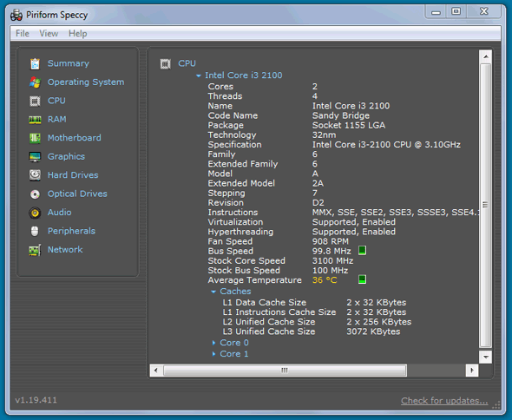Click the Motherboard circuit icon

coord(35,138)
